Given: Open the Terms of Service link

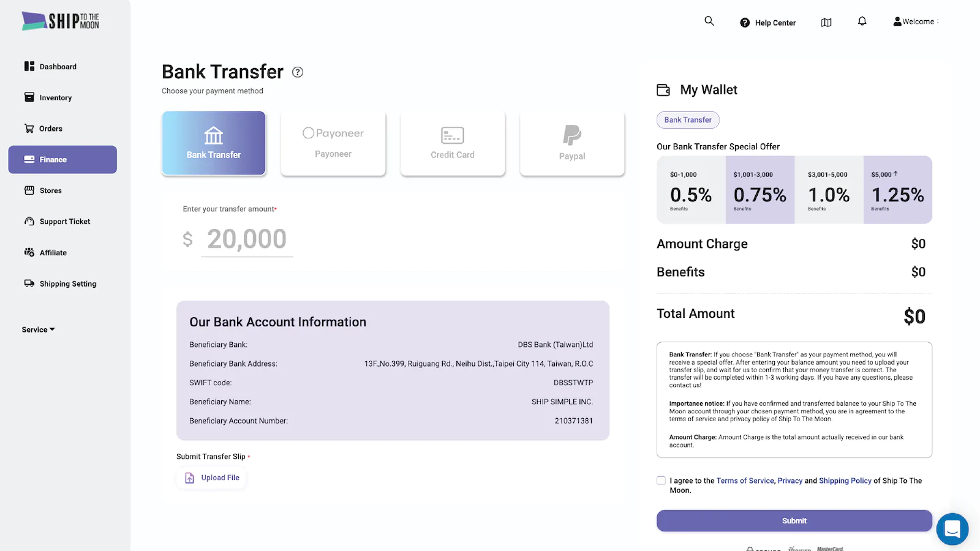Looking at the screenshot, I should (x=745, y=481).
